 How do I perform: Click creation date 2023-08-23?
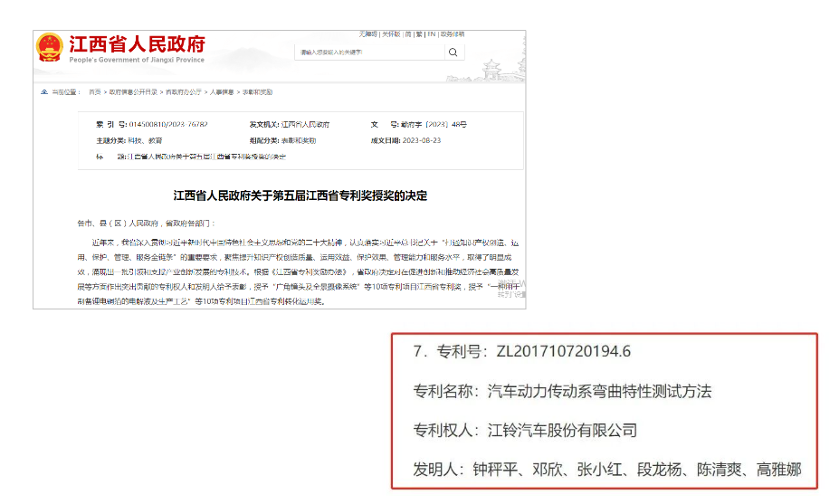pos(422,140)
